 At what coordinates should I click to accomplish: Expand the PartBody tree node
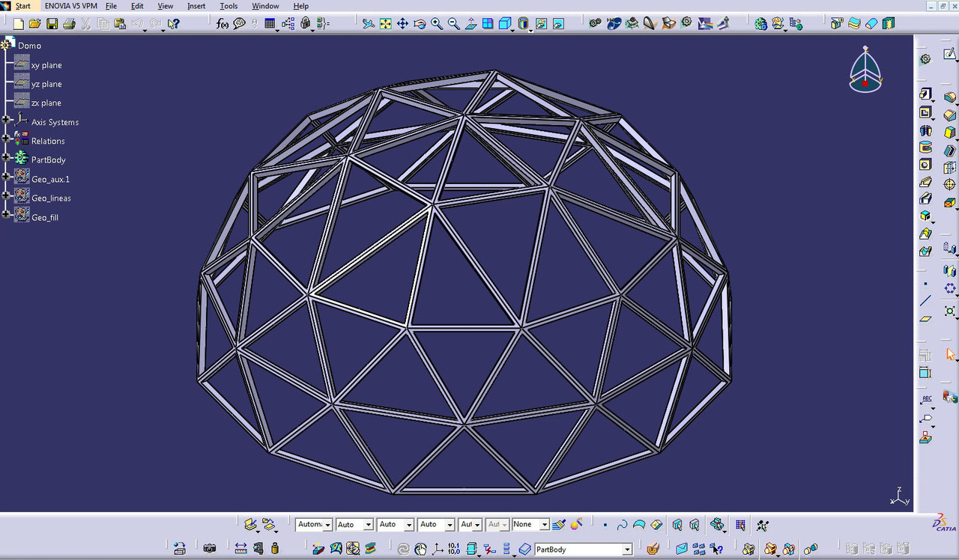click(6, 158)
